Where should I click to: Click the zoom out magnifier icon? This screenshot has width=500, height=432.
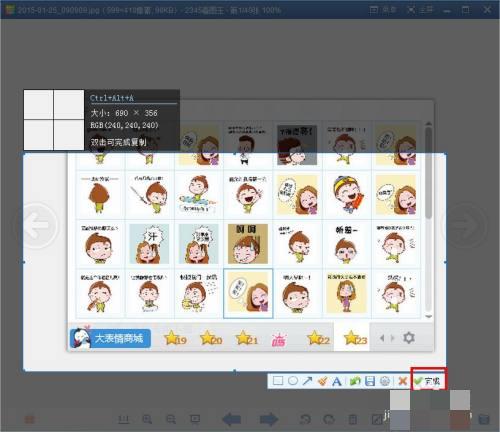pyautogui.click(x=171, y=419)
